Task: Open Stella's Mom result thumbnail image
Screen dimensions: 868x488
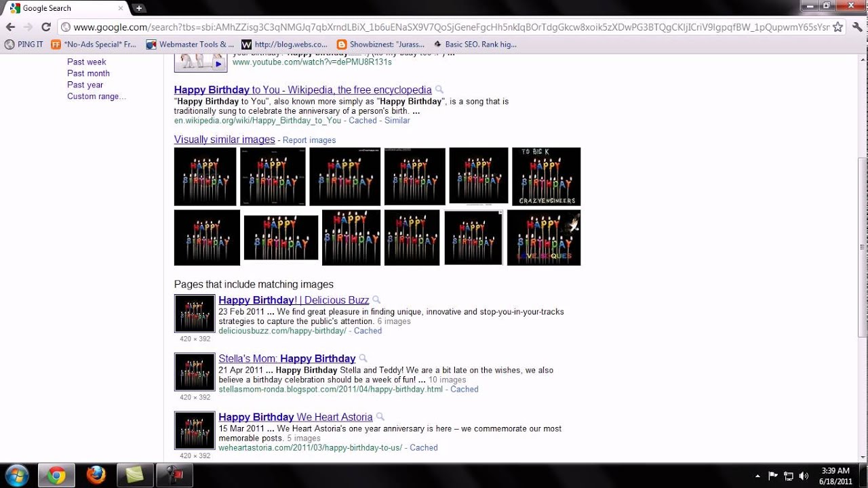Action: pos(195,371)
